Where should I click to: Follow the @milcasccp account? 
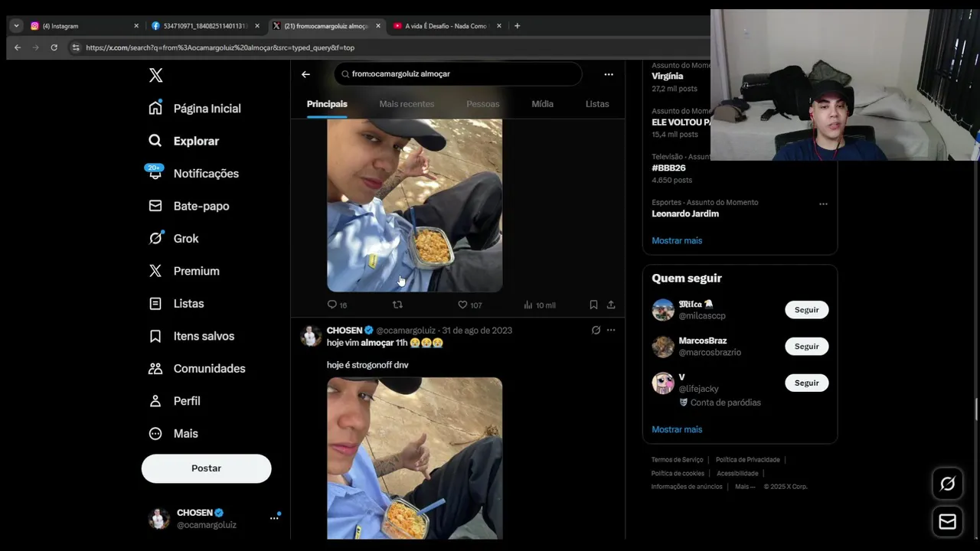click(x=806, y=310)
